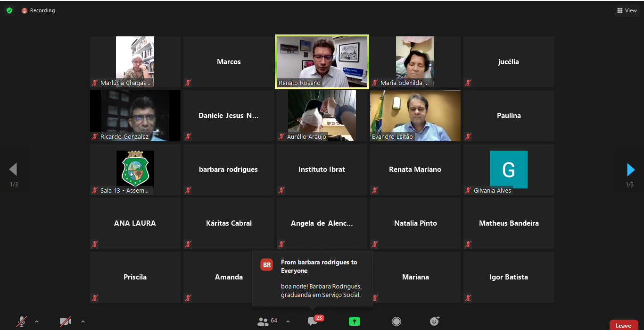
Task: Leave the meeting
Action: (623, 325)
